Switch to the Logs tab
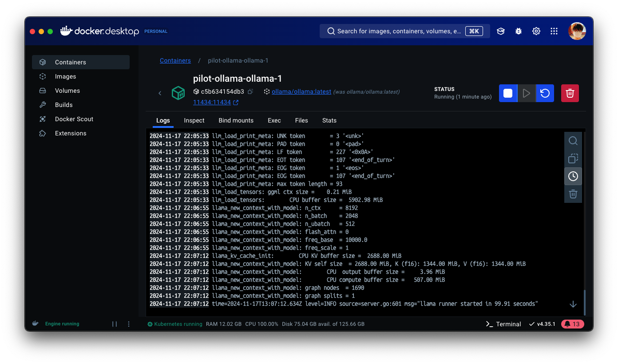 click(163, 120)
